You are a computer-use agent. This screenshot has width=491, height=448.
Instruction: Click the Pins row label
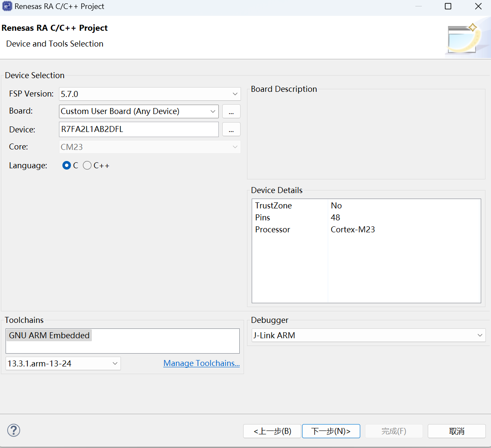262,217
